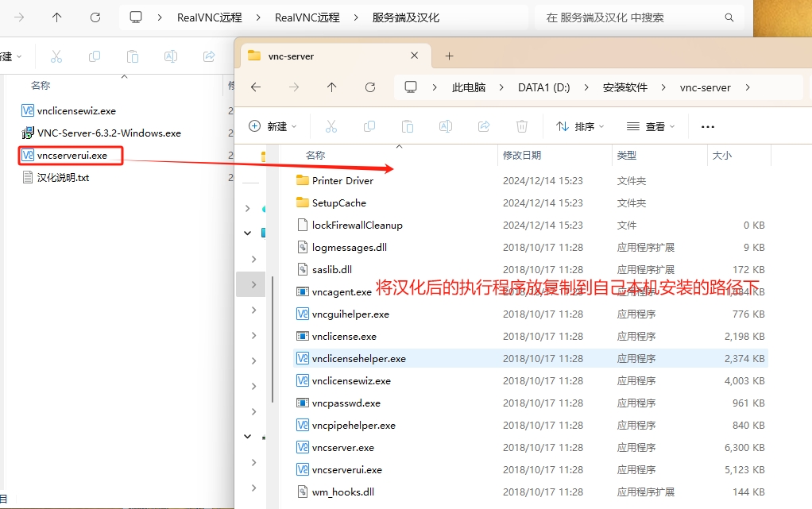This screenshot has height=509, width=812.
Task: Refresh the back window folder
Action: pyautogui.click(x=95, y=17)
